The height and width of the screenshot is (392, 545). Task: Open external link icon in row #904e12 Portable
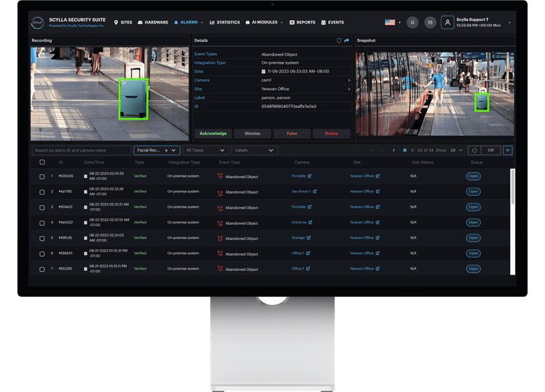coord(309,207)
